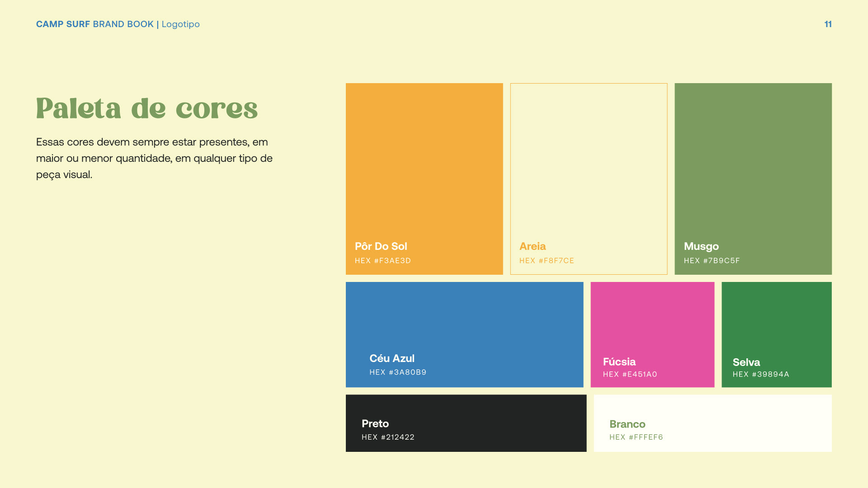Click the description paragraph about colors
The width and height of the screenshot is (868, 488).
click(x=154, y=158)
